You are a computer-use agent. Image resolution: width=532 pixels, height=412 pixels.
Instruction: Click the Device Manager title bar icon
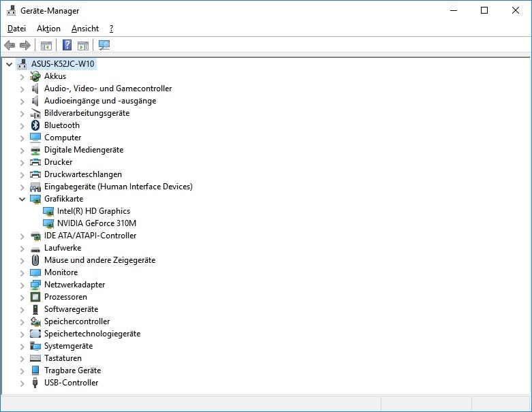pyautogui.click(x=11, y=10)
